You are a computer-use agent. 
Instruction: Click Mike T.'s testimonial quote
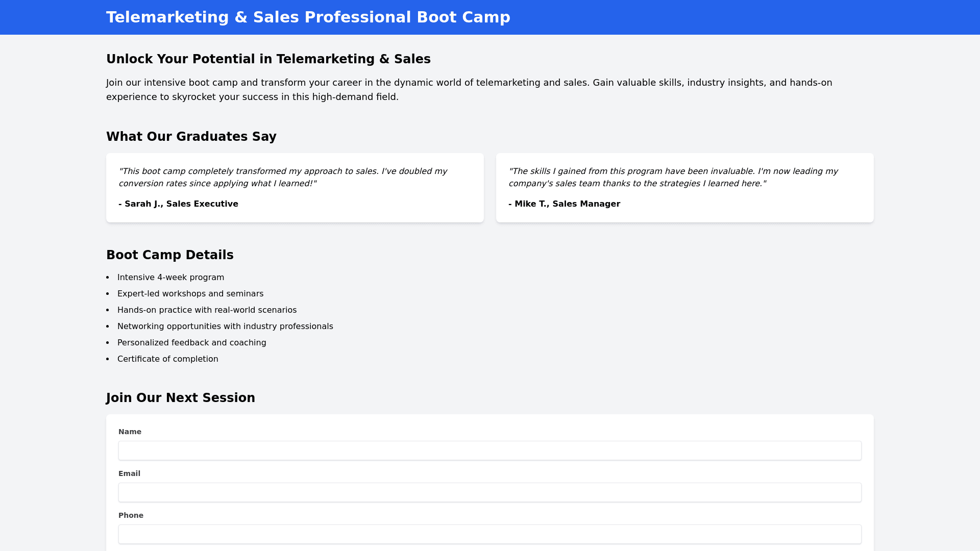(x=673, y=178)
